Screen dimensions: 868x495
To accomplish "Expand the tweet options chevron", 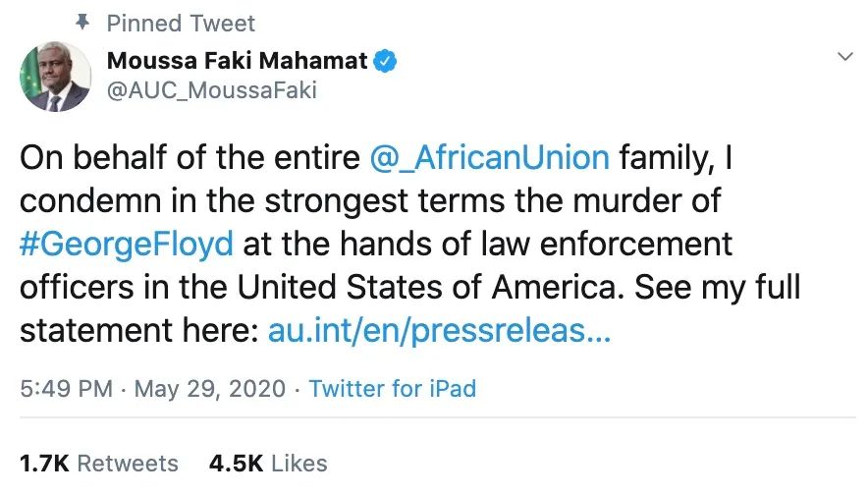I will pyautogui.click(x=843, y=58).
